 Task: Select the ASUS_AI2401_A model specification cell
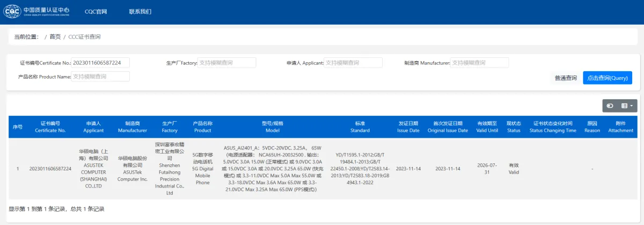click(273, 169)
